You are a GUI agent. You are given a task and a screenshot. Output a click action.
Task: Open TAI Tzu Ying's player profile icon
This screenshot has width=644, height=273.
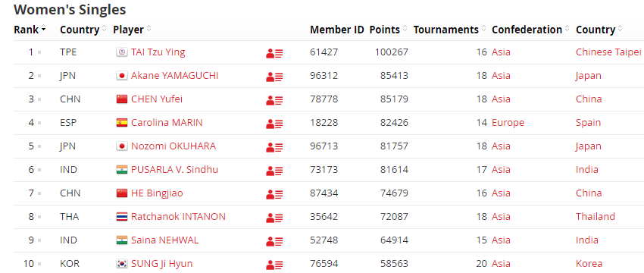274,53
